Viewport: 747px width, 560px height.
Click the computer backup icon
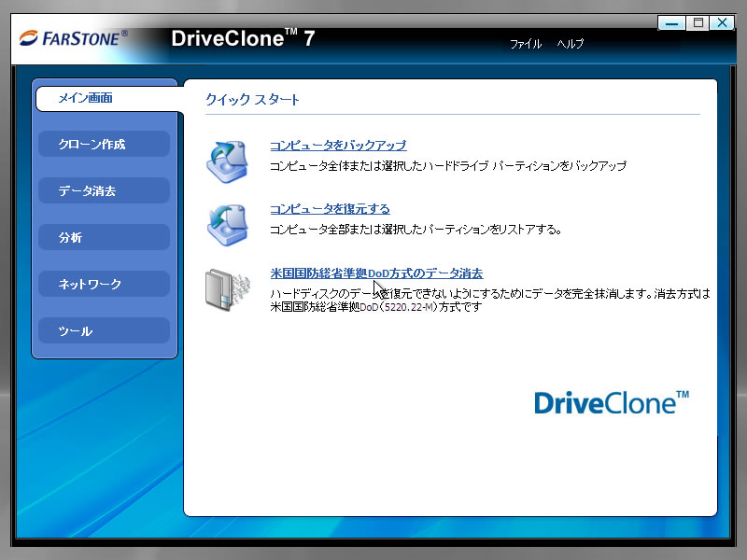pyautogui.click(x=227, y=161)
